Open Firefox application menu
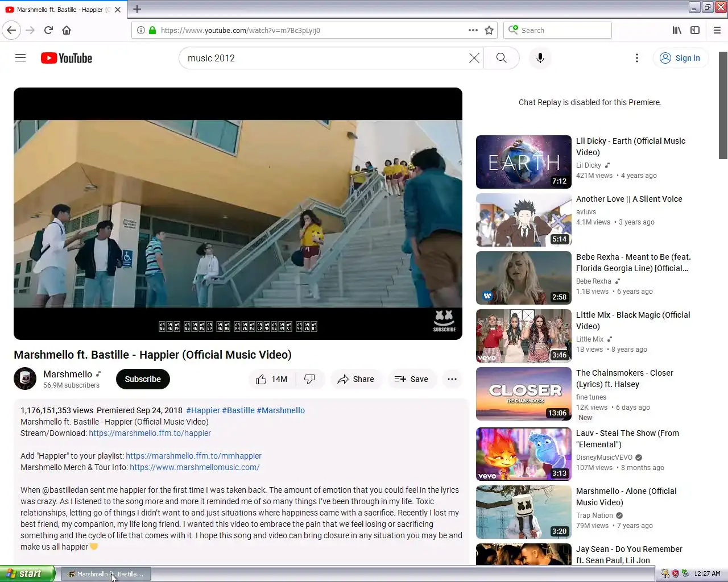The width and height of the screenshot is (728, 582). [717, 30]
